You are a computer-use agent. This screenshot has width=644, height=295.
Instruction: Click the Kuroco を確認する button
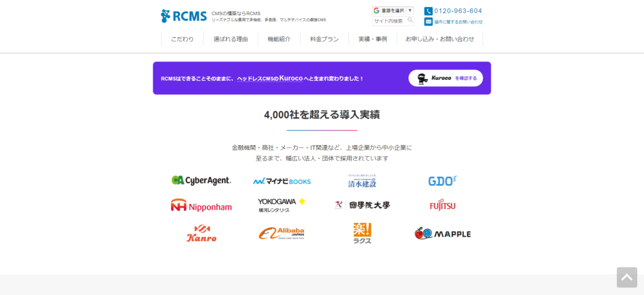445,78
